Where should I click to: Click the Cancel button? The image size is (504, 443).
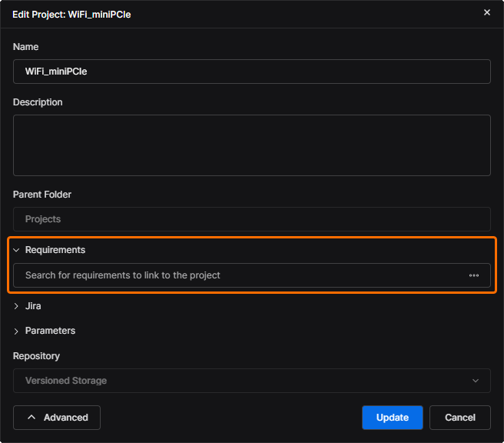pyautogui.click(x=459, y=418)
